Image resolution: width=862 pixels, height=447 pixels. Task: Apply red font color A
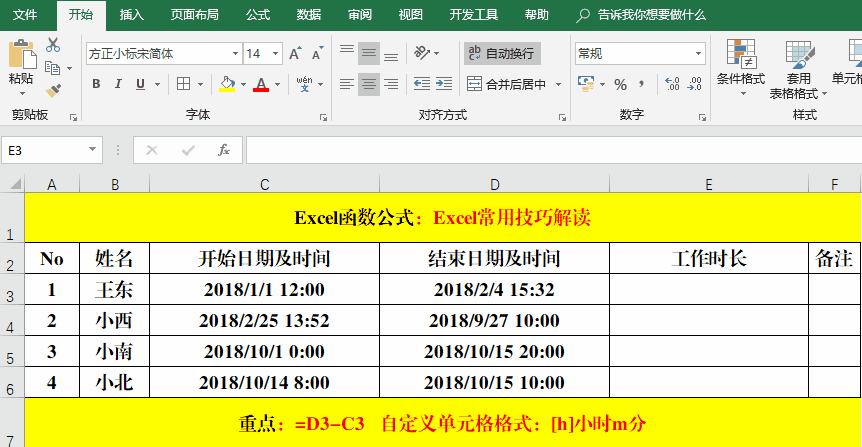(261, 84)
